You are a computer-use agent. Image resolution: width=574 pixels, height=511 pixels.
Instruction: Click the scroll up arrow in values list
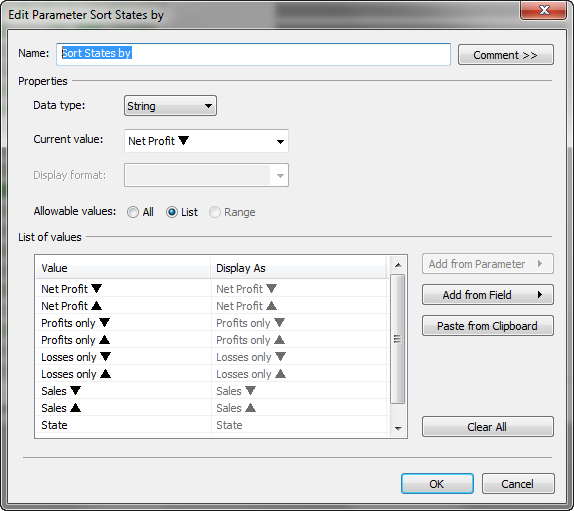(398, 265)
